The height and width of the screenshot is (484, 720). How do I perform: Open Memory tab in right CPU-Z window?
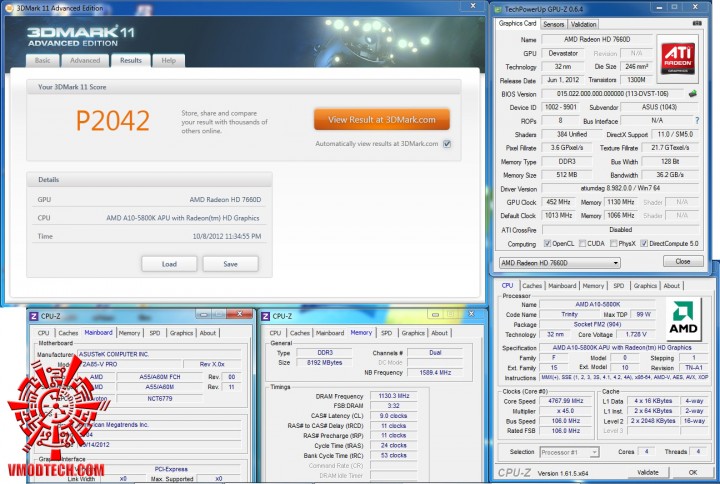pyautogui.click(x=593, y=286)
